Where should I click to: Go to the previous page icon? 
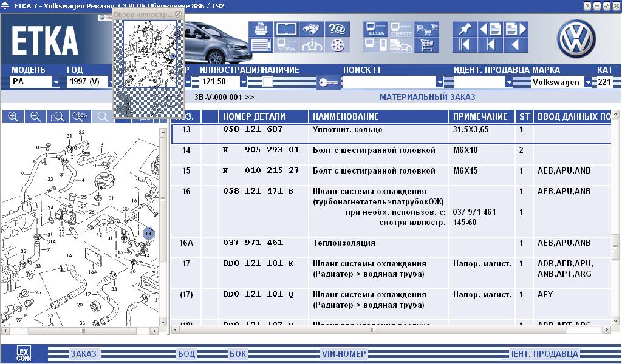[x=490, y=29]
